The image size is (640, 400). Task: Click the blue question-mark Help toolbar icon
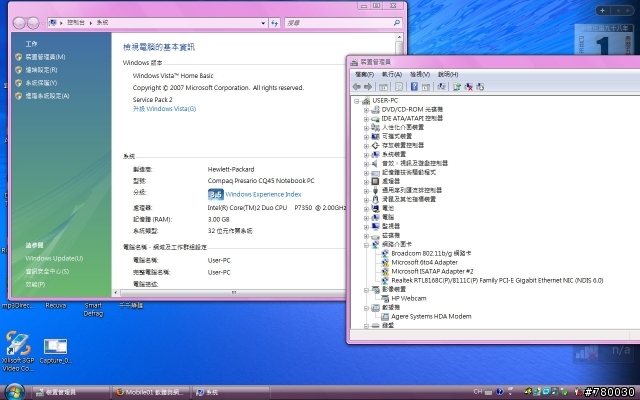click(414, 87)
